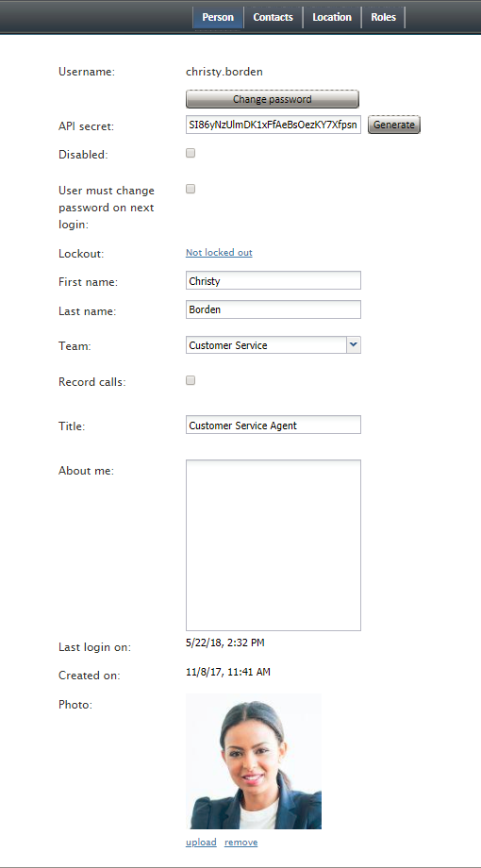This screenshot has width=481, height=868.
Task: Tick the Disabled checkbox
Action: coord(191,154)
